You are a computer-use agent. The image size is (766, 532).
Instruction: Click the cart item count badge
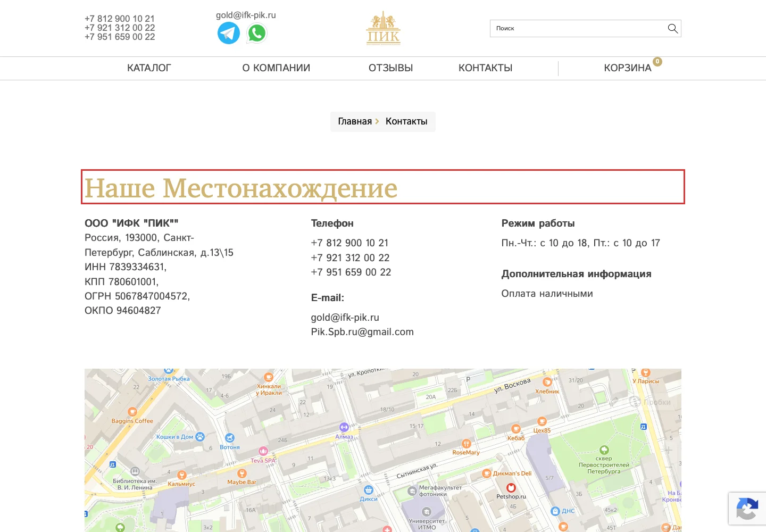point(657,62)
